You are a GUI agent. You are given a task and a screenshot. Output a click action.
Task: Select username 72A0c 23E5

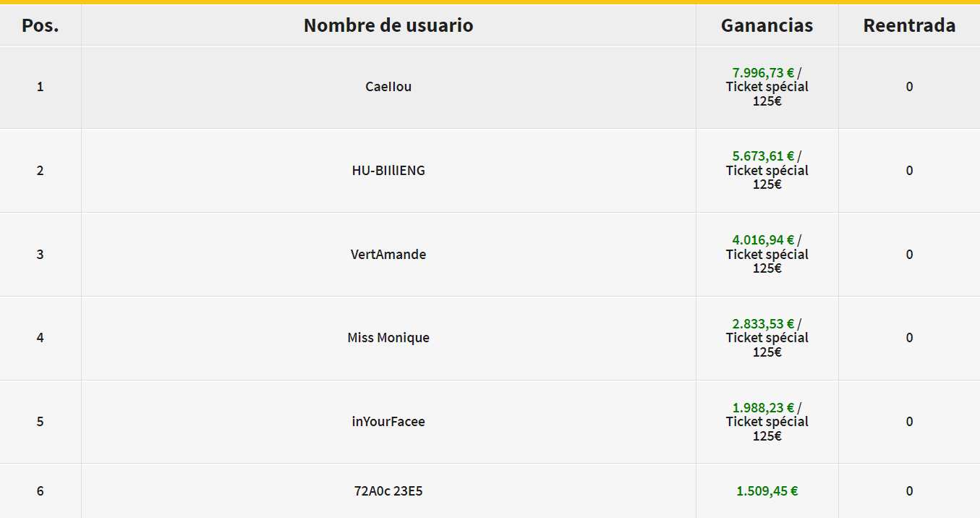click(x=388, y=491)
